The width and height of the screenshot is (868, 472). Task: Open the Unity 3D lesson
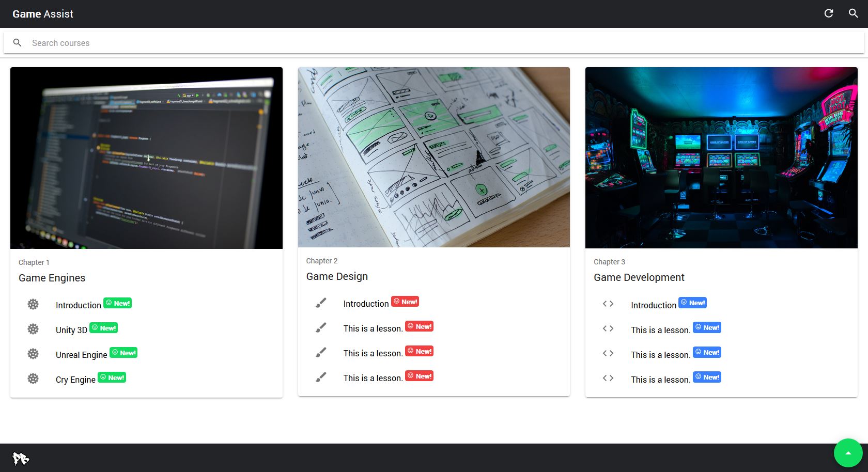(x=71, y=330)
